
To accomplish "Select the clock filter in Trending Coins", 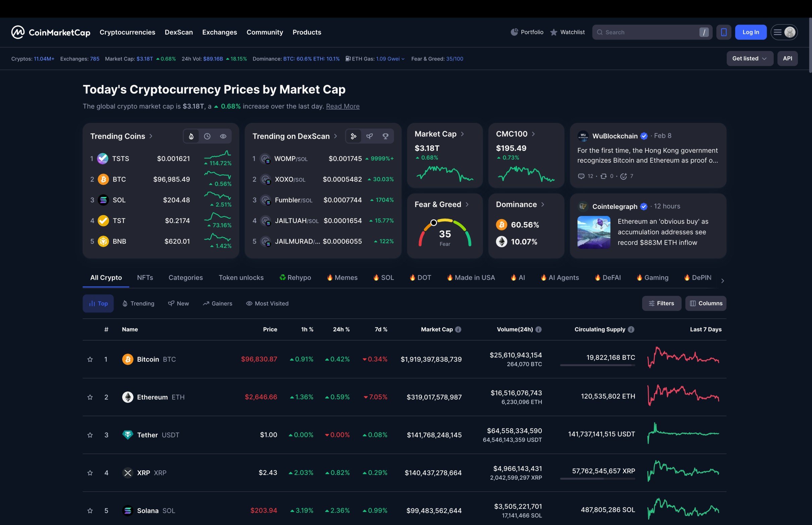I will (207, 136).
